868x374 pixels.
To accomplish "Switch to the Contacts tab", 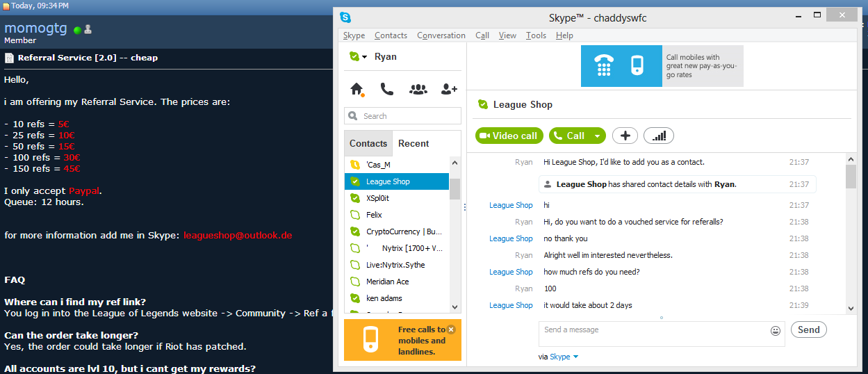I will coord(368,143).
